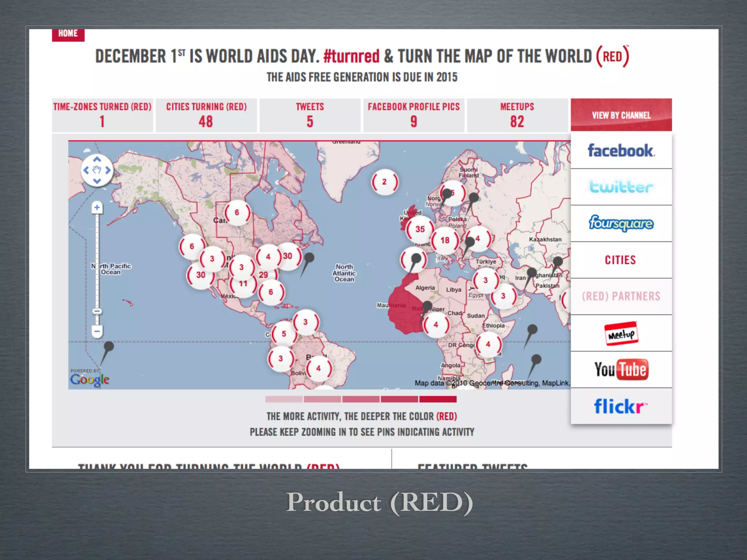Viewport: 747px width, 560px height.
Task: Click the Facebook channel logo
Action: tap(621, 151)
